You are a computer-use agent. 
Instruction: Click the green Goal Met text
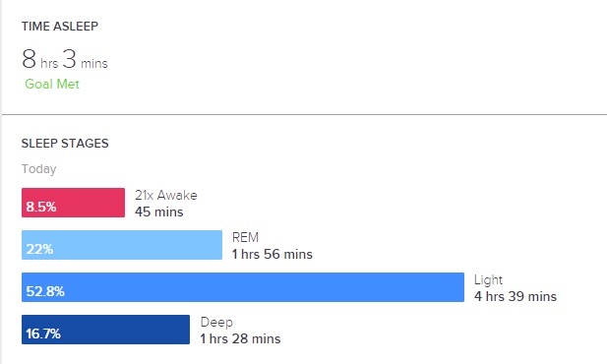tap(52, 84)
